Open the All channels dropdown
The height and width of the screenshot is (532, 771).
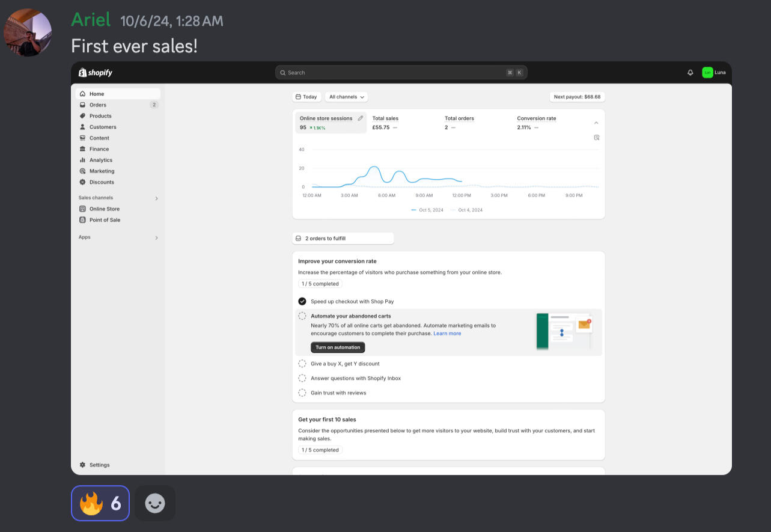347,97
